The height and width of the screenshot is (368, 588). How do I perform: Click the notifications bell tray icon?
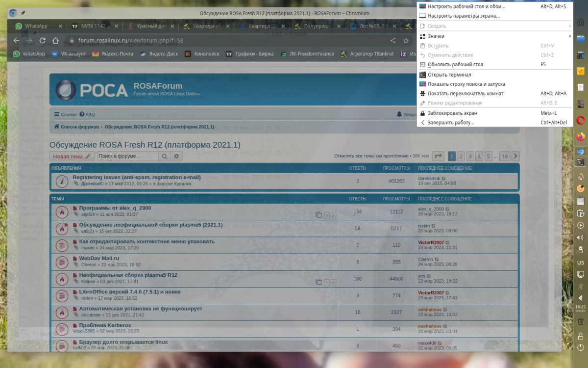click(x=581, y=176)
